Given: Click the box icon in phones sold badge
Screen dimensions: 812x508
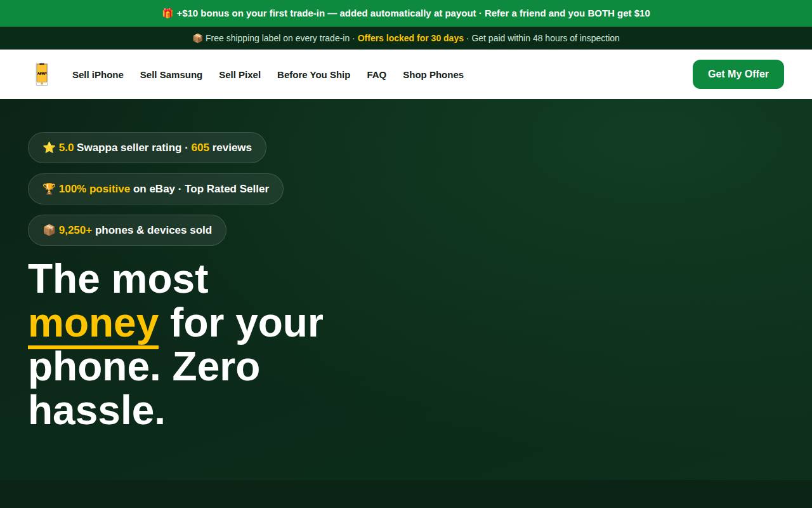Looking at the screenshot, I should (x=49, y=230).
